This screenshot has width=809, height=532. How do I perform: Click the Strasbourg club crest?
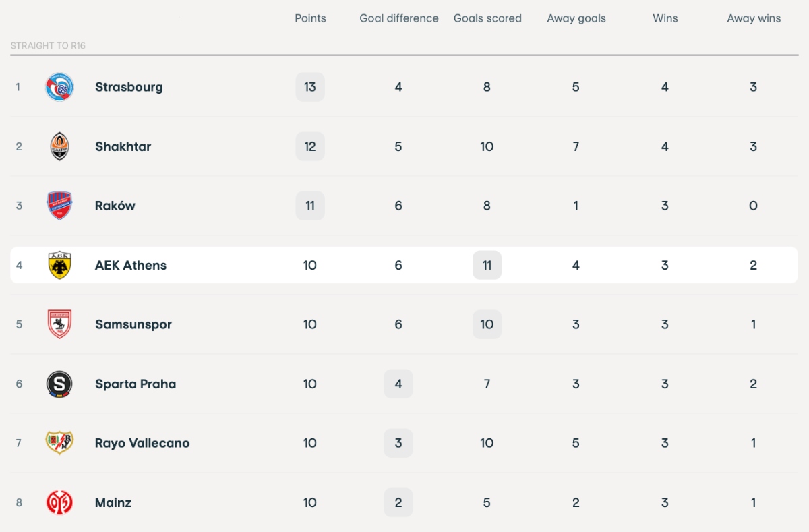[x=59, y=87]
